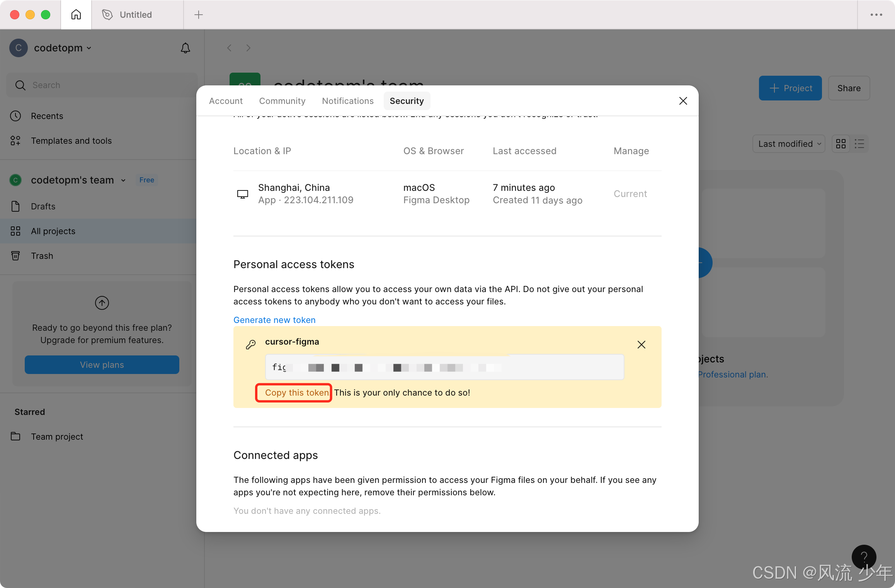Expand the codetopm's team switcher
The image size is (895, 588).
point(78,180)
